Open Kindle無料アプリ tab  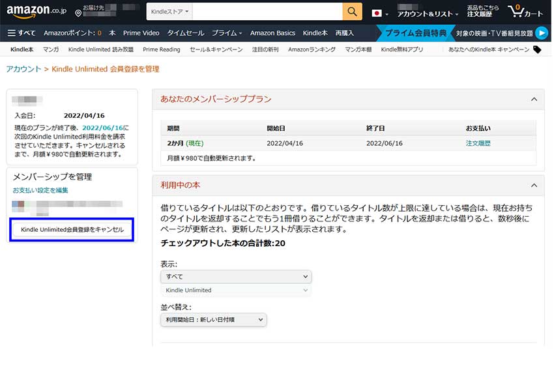point(401,49)
